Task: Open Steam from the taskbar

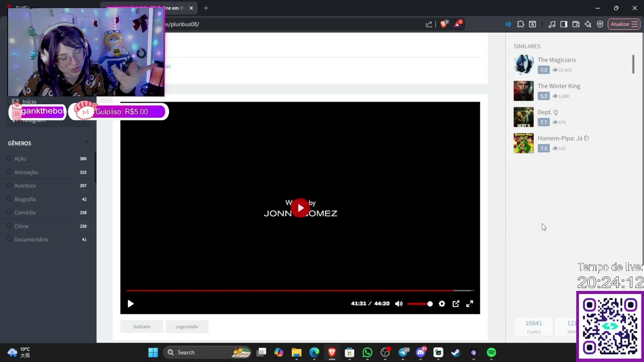Action: (x=455, y=352)
